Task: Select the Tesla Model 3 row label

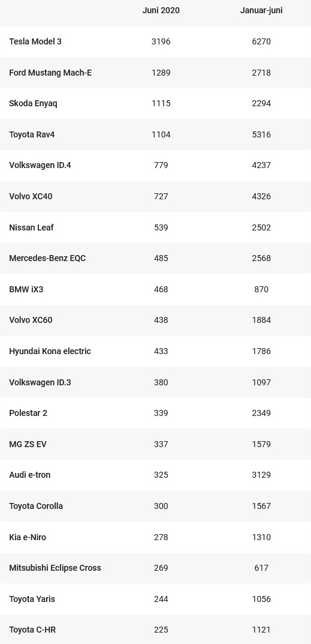Action: (x=35, y=41)
